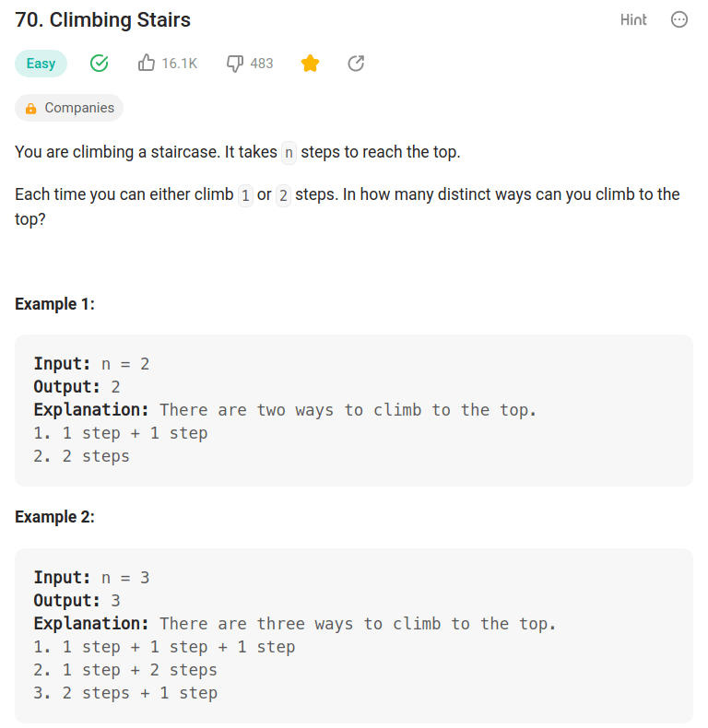
Task: Click inside the Example 1 code block
Action: tap(354, 410)
